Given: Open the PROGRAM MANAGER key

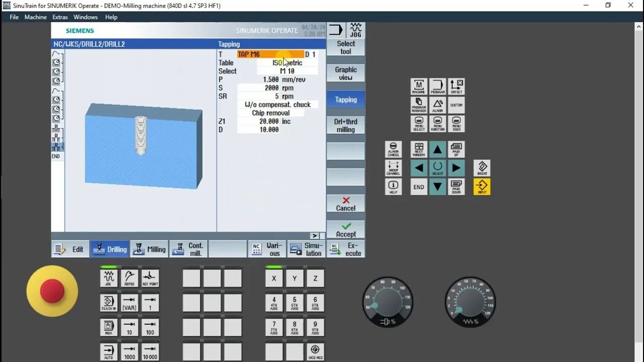Looking at the screenshot, I should click(419, 105).
